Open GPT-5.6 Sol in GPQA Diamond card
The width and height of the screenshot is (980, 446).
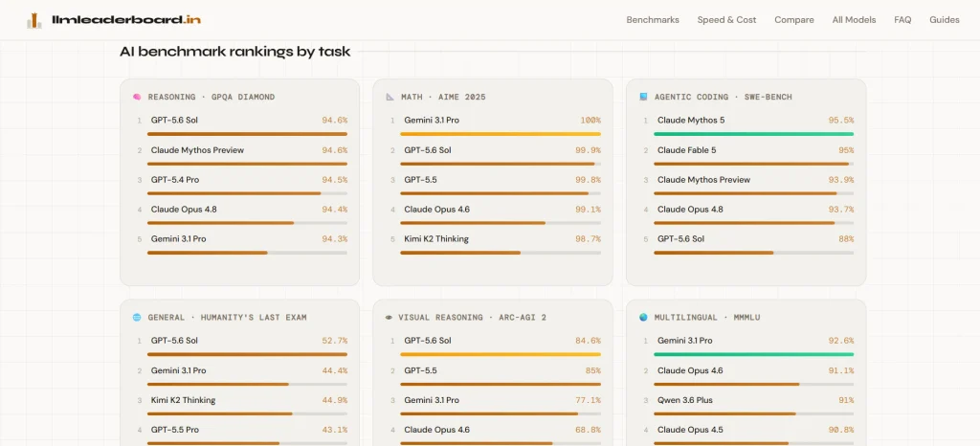pos(174,120)
